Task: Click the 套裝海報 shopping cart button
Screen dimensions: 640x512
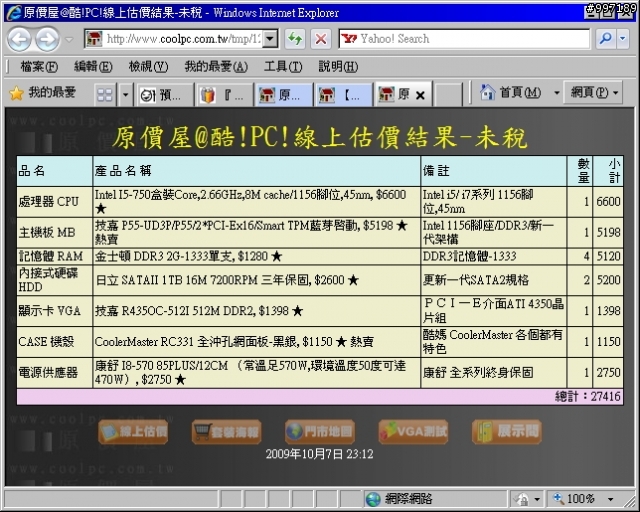Action: (x=227, y=432)
